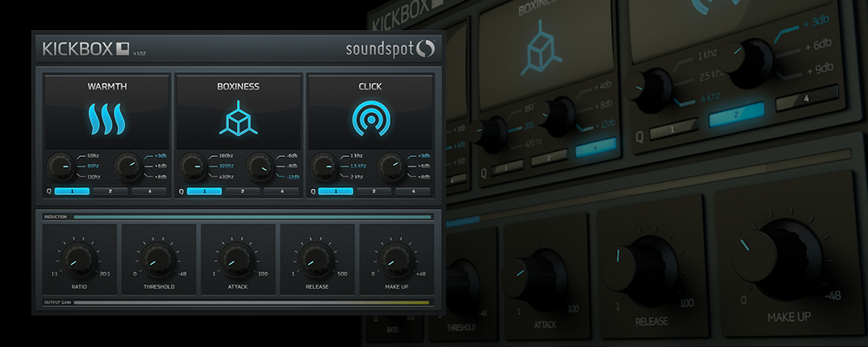Click the v1.0.2 version label
Screen dimensions: 868x347
140,54
